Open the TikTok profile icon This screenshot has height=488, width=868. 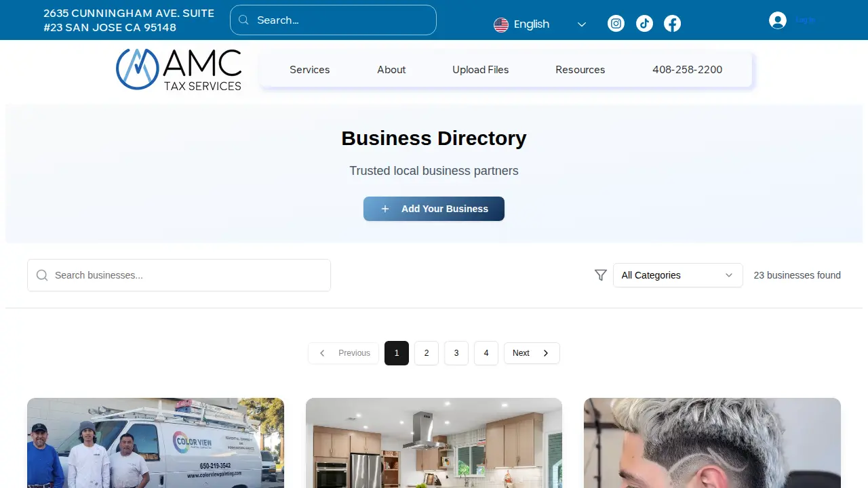pos(644,24)
